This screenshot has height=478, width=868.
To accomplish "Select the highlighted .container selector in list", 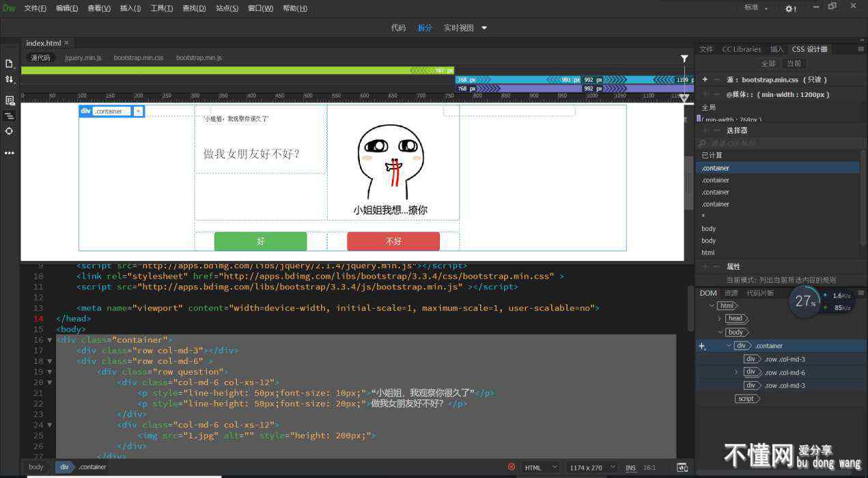I will click(x=778, y=168).
